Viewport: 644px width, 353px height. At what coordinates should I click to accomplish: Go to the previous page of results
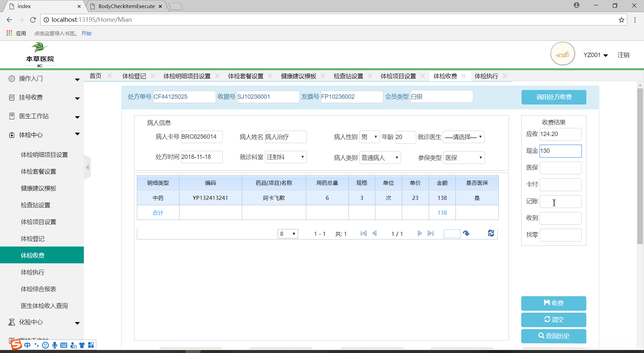coord(375,233)
